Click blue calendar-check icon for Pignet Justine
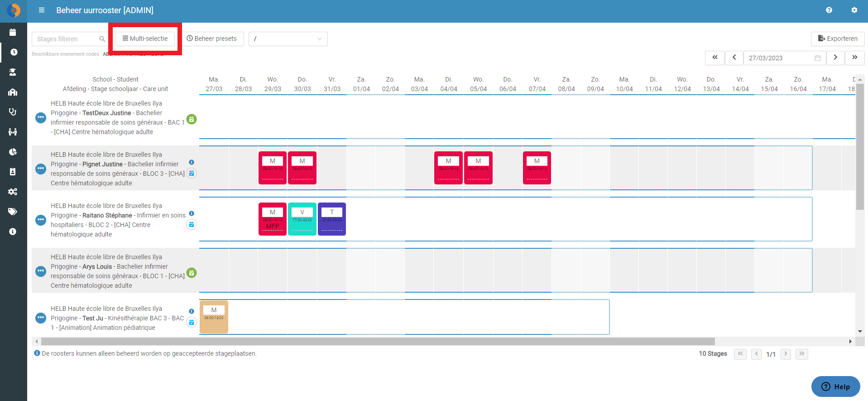 (x=192, y=173)
